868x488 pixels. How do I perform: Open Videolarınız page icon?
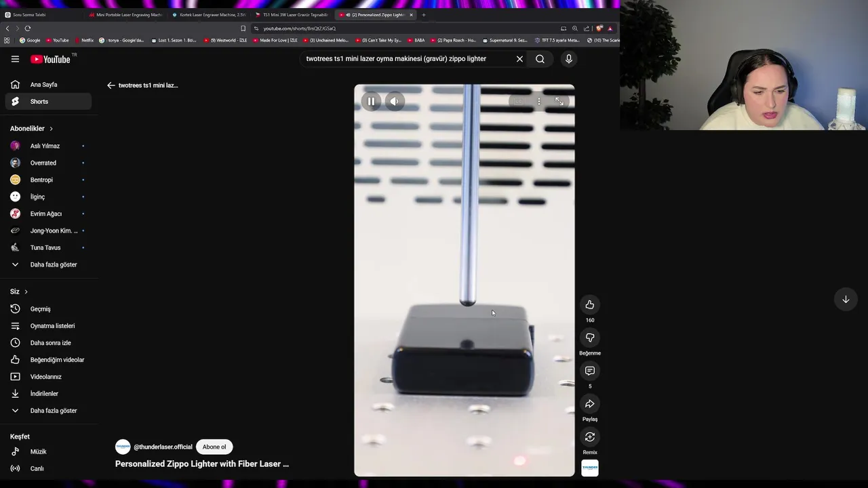tap(15, 377)
